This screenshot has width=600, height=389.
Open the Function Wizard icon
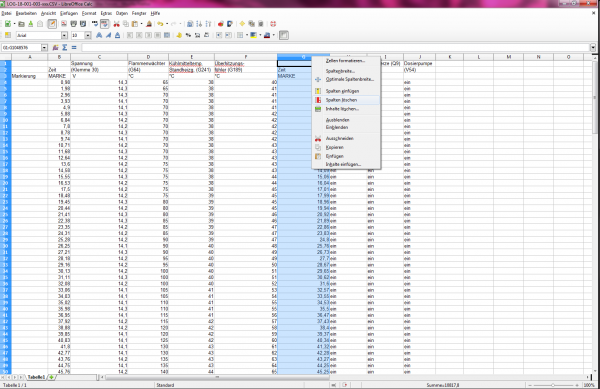tap(55, 47)
